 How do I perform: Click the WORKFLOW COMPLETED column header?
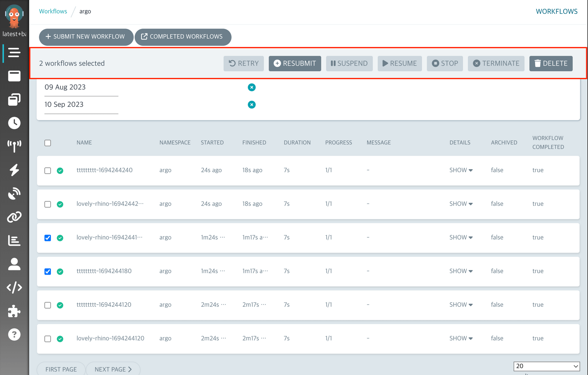click(548, 142)
